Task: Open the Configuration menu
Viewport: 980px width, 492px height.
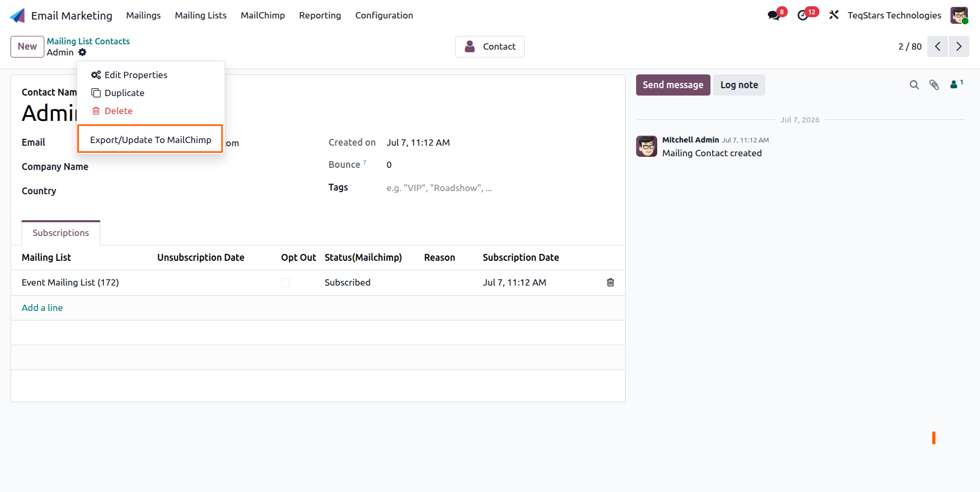Action: click(x=384, y=15)
